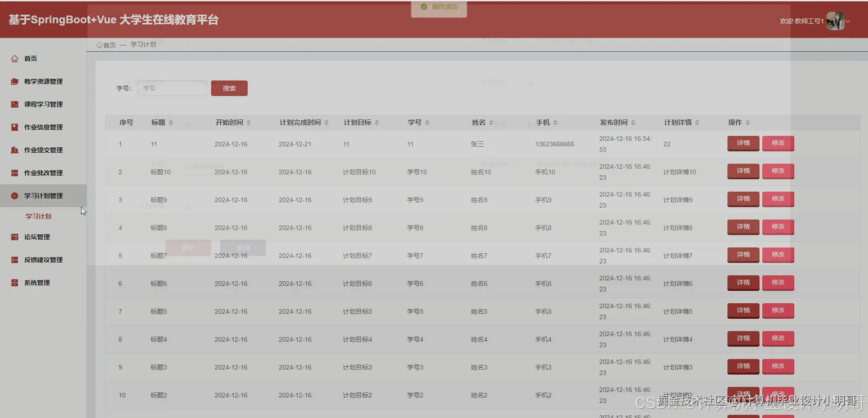This screenshot has height=418, width=868.
Task: Click the sort arrows beside 计划完成时间
Action: coord(326,123)
